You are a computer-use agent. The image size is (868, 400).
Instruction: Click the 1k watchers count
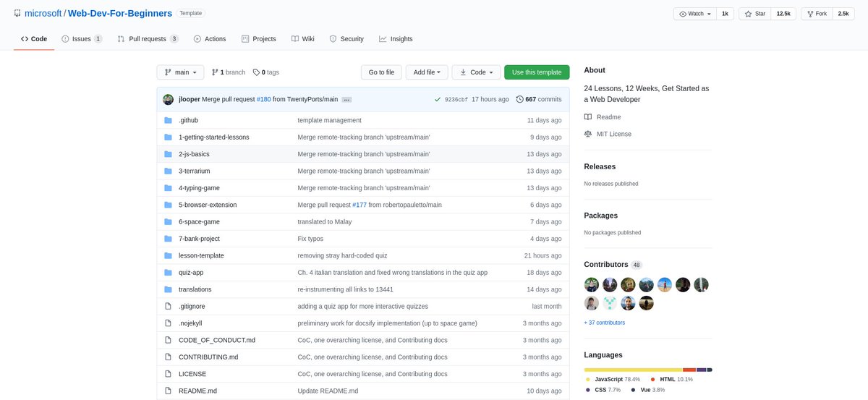725,14
